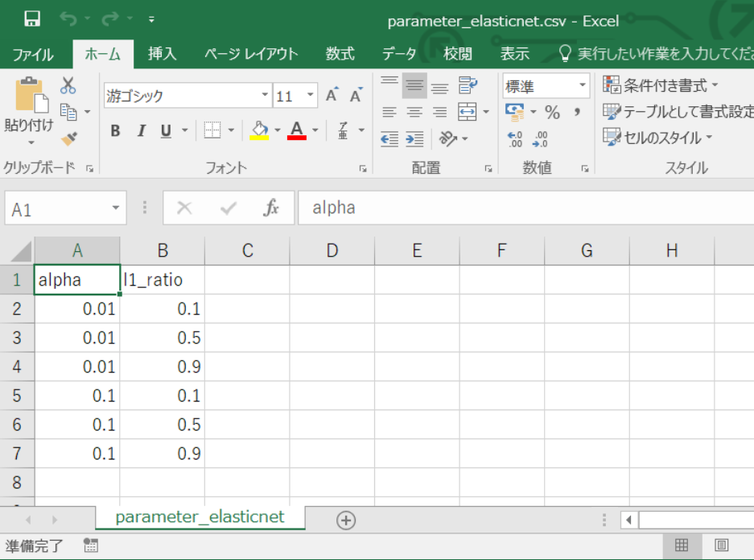Viewport: 754px width, 560px height.
Task: Open the underline style dropdown arrow
Action: tap(185, 130)
